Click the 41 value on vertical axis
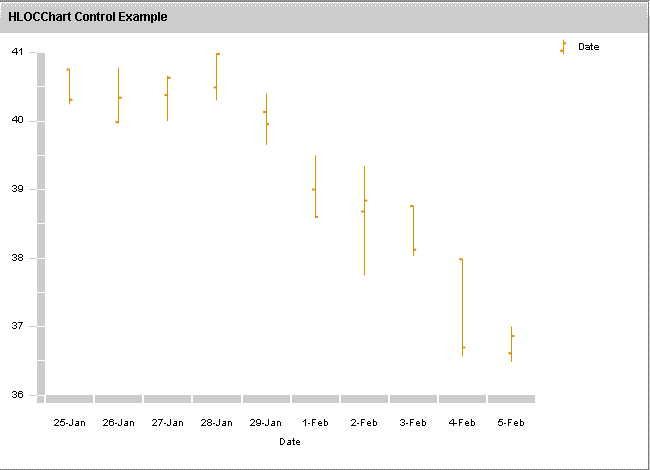The height and width of the screenshot is (470, 650). pos(17,52)
